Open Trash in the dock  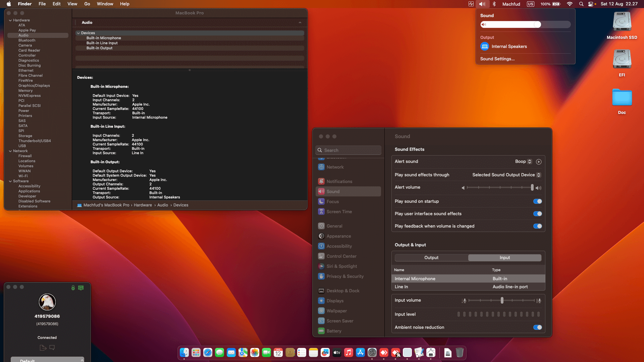click(x=460, y=353)
